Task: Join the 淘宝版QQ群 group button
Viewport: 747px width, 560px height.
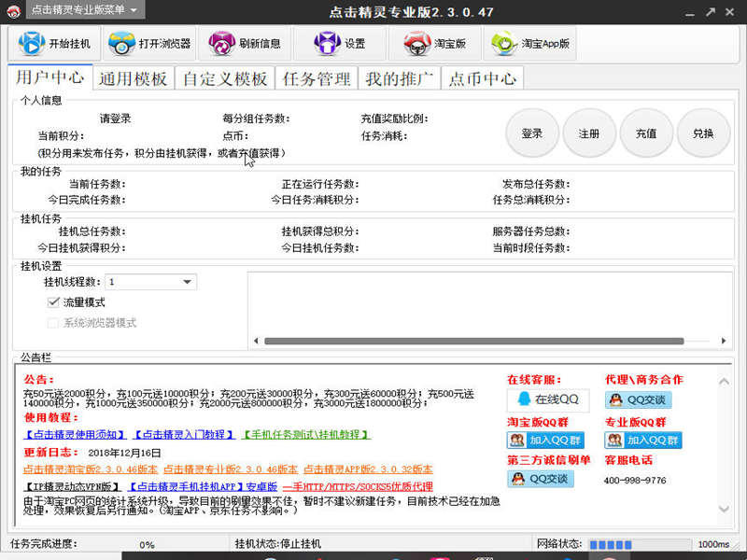Action: (x=545, y=441)
